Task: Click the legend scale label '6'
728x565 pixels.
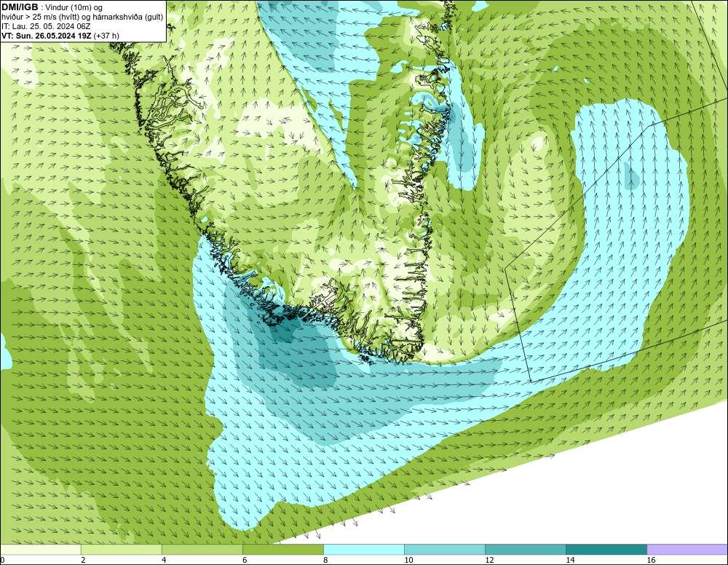Action: coord(245,560)
